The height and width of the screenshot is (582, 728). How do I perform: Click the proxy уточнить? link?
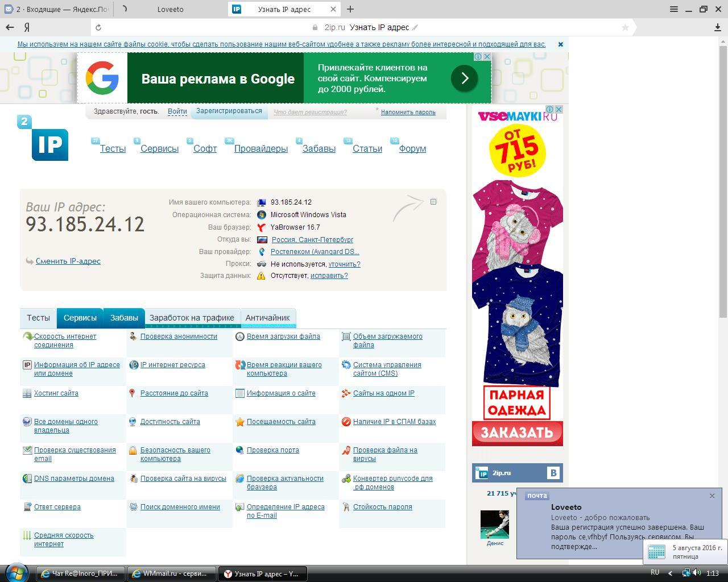(345, 264)
